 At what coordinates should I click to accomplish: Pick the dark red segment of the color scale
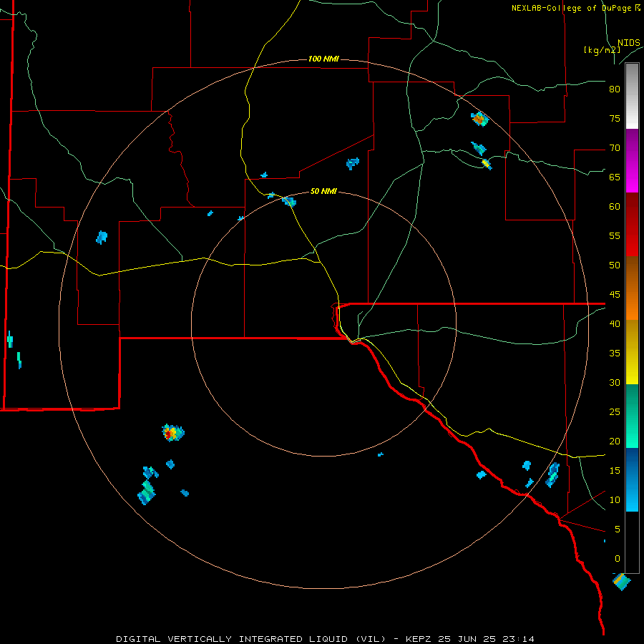tap(632, 224)
